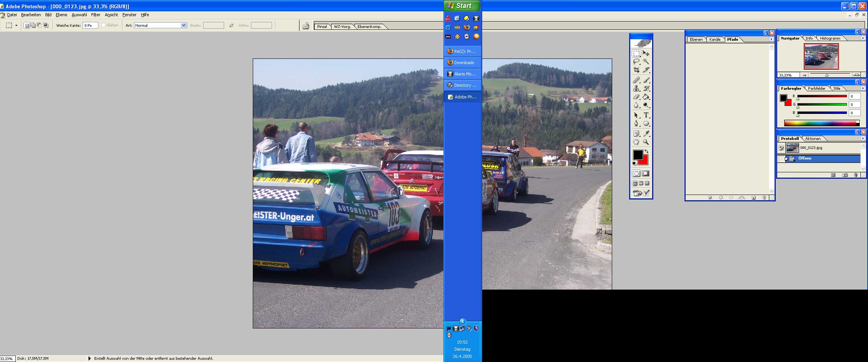Select the Hand tool

tap(636, 142)
